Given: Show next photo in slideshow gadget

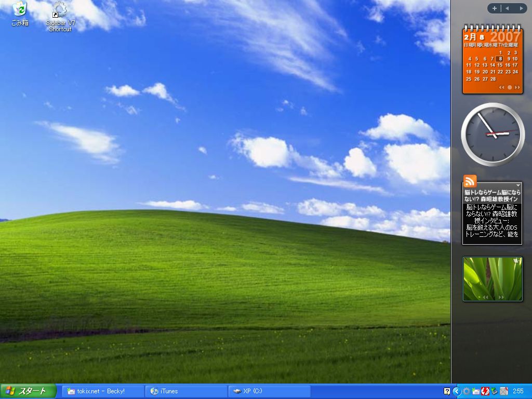Looking at the screenshot, I should [x=501, y=297].
